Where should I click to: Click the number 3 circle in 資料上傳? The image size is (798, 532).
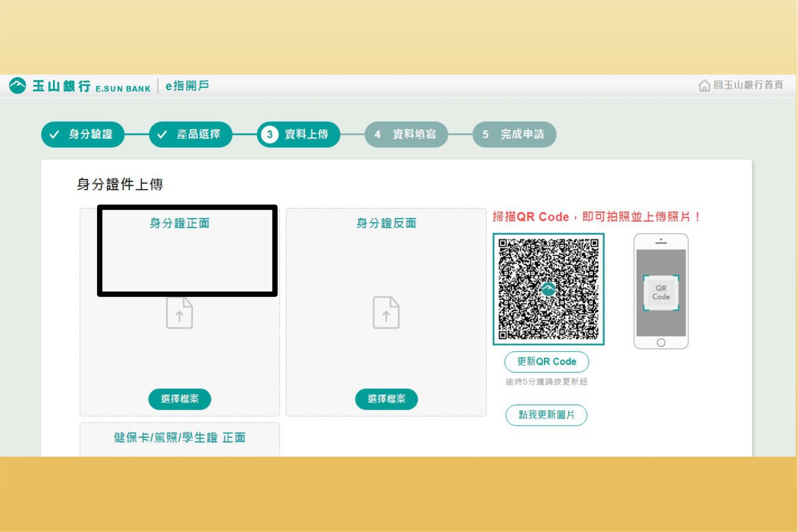click(x=269, y=134)
